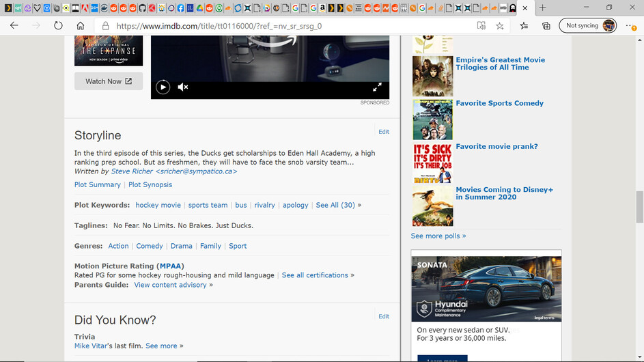Select the bus keyword
Viewport: 644px width, 362px height.
pos(240,205)
